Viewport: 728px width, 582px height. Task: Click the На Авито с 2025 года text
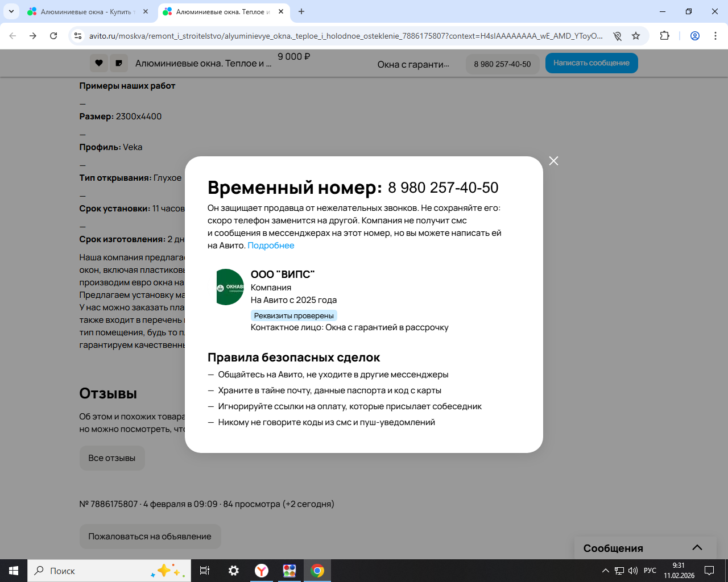coord(293,300)
